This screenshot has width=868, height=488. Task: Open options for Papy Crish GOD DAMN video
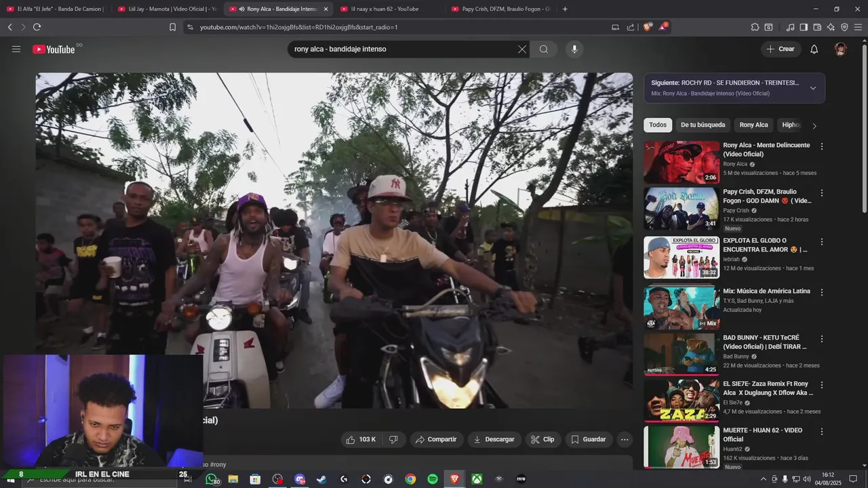click(x=822, y=192)
